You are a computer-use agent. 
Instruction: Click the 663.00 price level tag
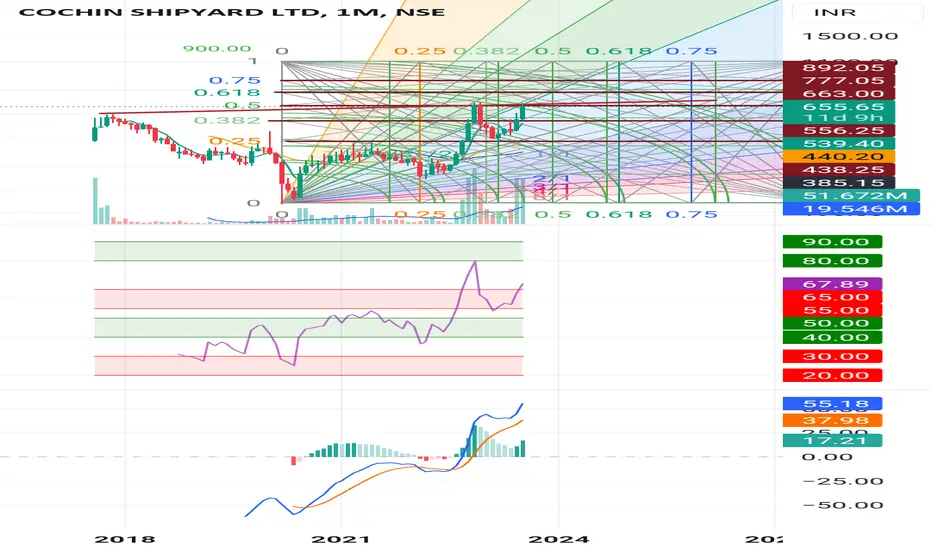coord(839,93)
